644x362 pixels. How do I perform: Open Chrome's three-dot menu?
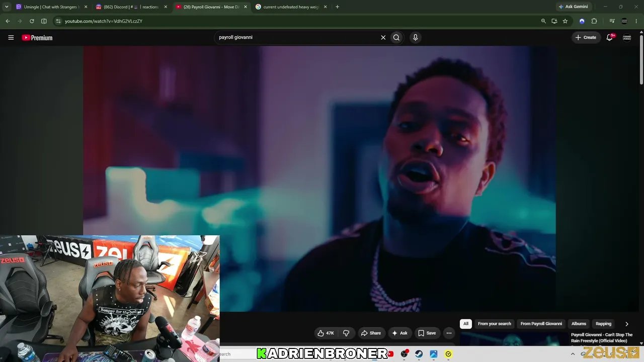(x=636, y=21)
